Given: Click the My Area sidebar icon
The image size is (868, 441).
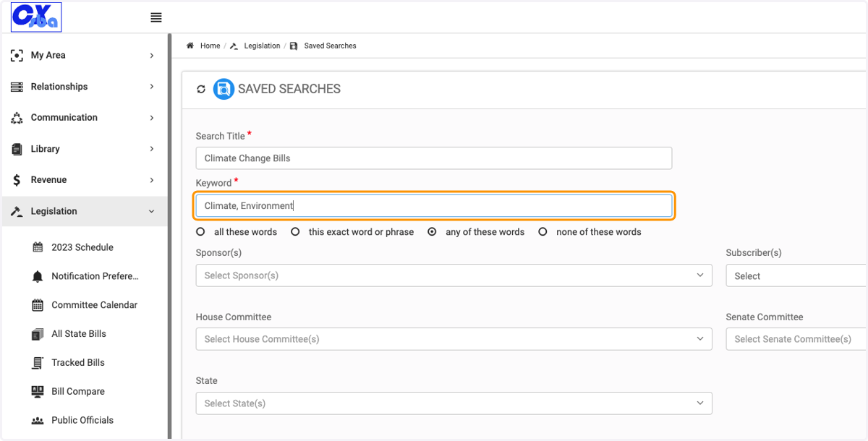Looking at the screenshot, I should coord(17,55).
